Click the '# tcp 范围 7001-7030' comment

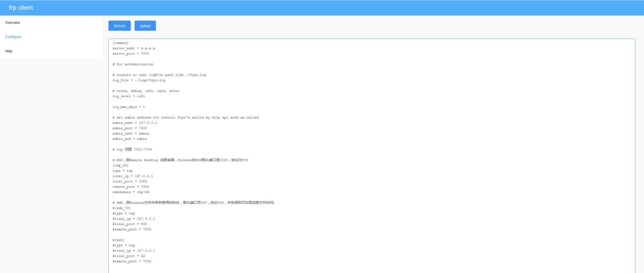[132, 149]
